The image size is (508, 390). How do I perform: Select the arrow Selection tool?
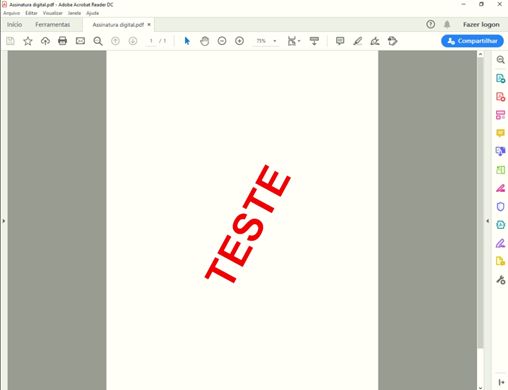coord(187,41)
